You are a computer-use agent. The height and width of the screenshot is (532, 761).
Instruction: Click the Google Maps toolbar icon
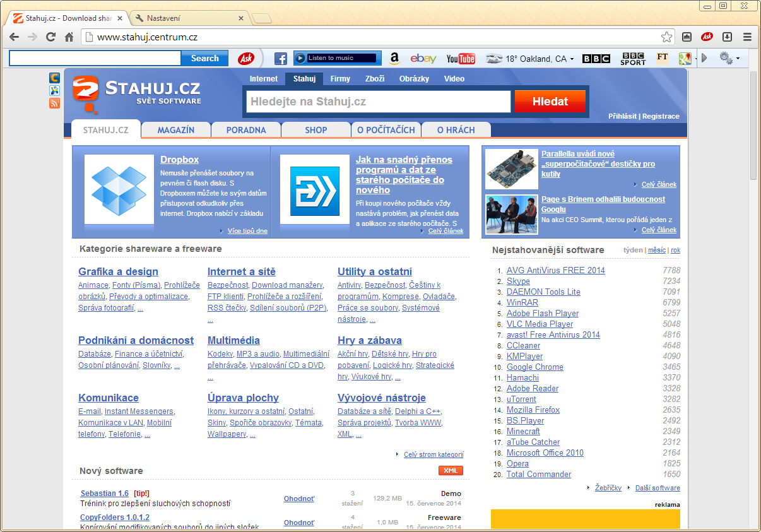[x=685, y=59]
